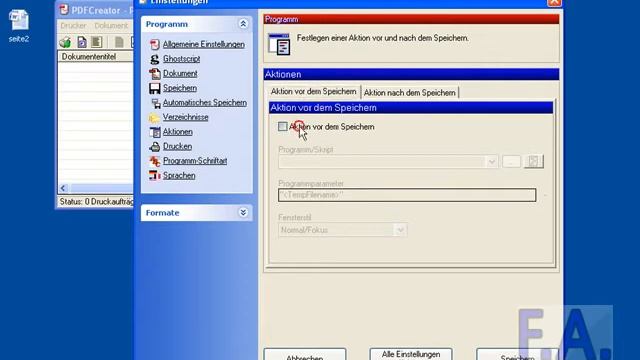Click the Allgemeine Einstellungen icon

point(154,44)
